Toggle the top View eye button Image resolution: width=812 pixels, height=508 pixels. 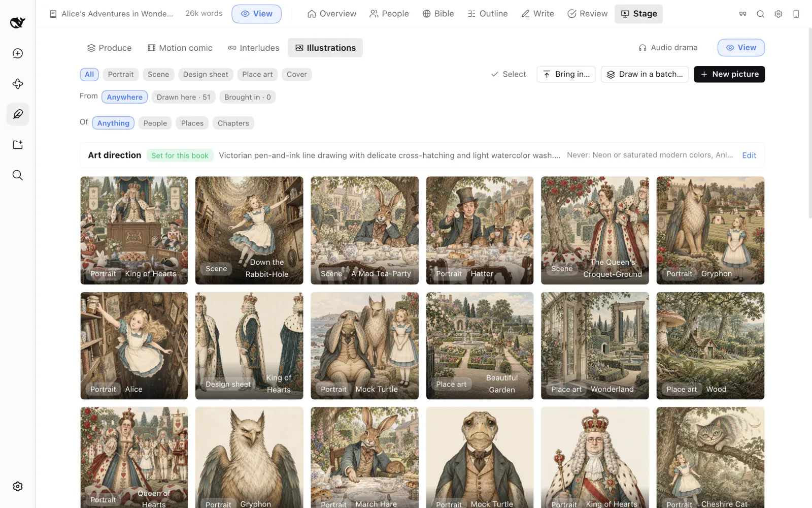pos(256,14)
